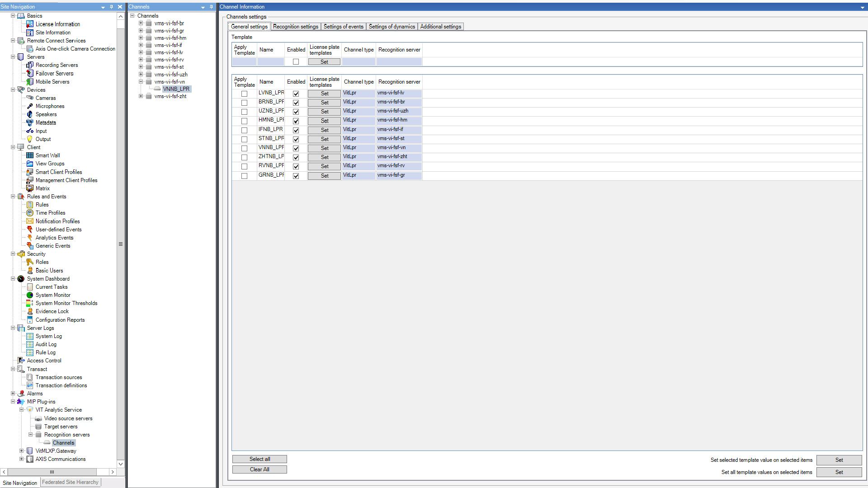Open the Rules icon
This screenshot has width=868, height=488.
(30, 205)
